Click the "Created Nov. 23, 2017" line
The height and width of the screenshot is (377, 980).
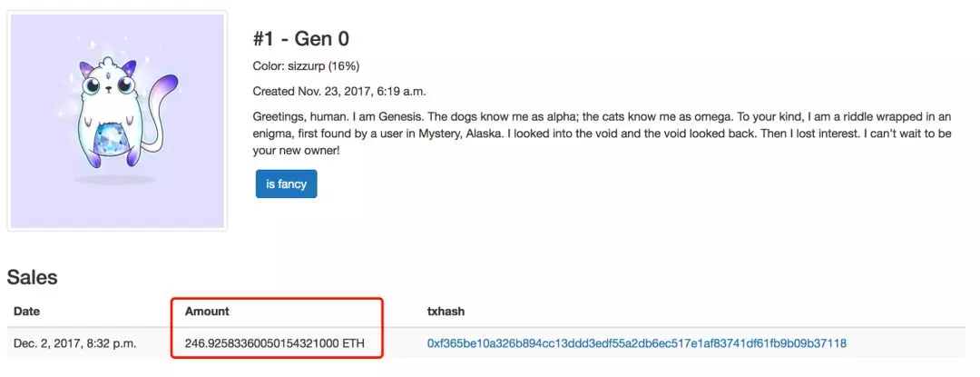point(339,91)
